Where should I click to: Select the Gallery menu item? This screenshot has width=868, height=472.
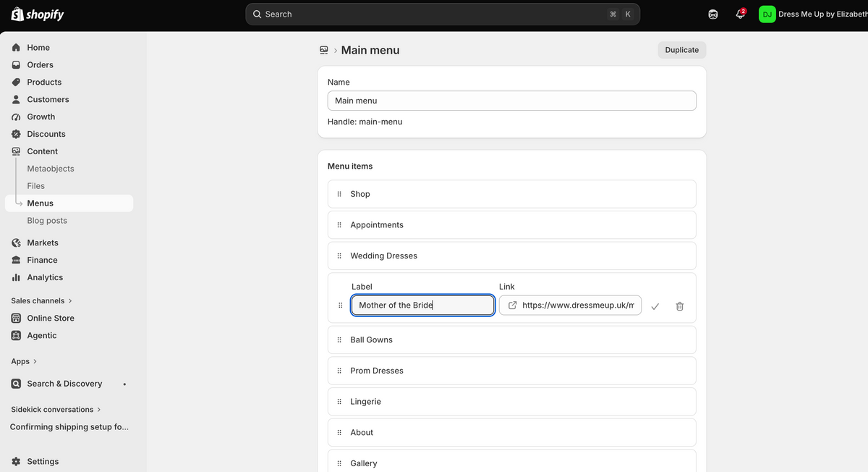(512, 461)
